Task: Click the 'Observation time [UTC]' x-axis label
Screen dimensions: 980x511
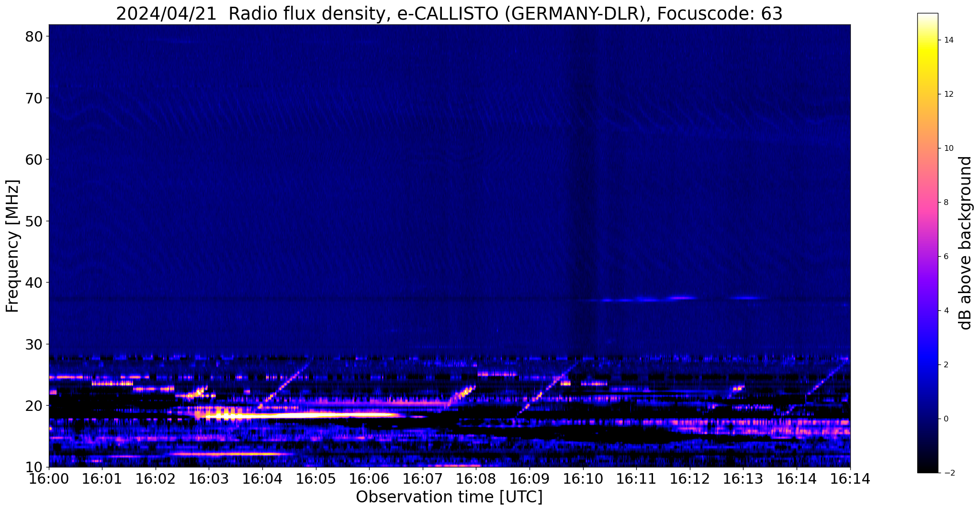Action: pyautogui.click(x=449, y=497)
